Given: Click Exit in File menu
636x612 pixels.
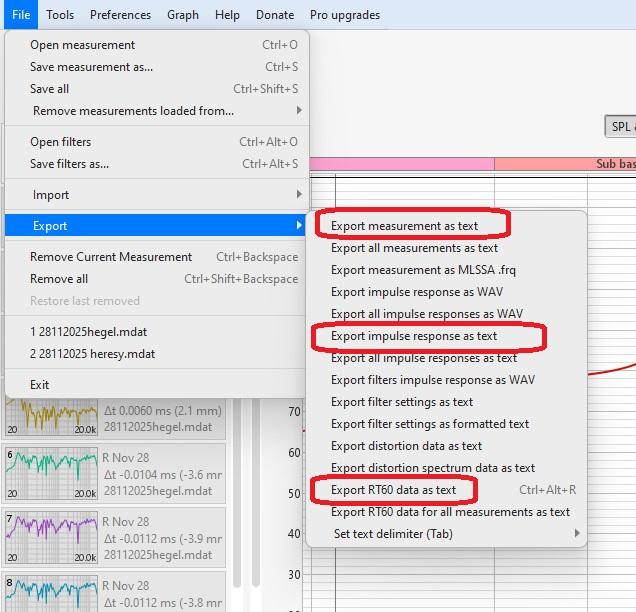Looking at the screenshot, I should point(40,385).
